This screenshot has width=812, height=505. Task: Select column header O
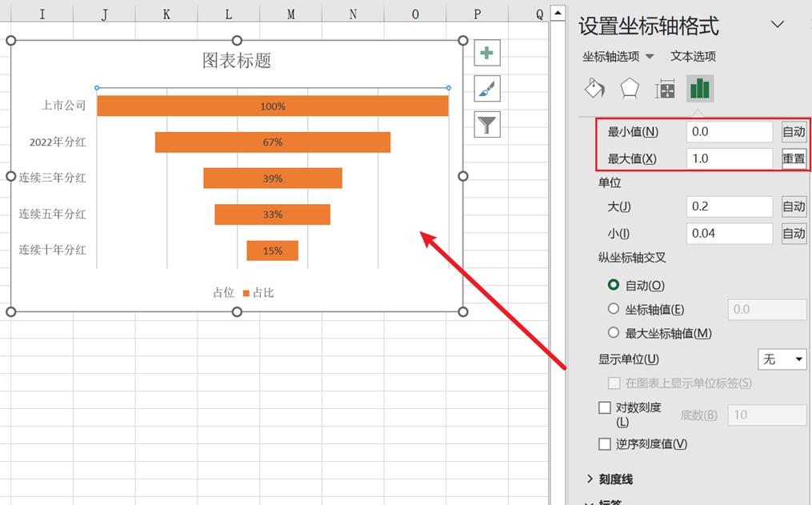click(x=415, y=14)
